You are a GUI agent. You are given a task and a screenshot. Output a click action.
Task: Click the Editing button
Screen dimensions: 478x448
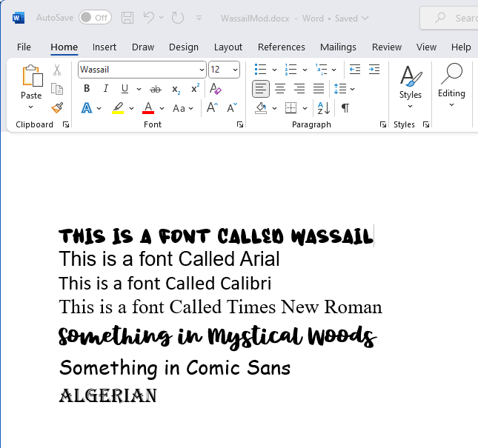[x=451, y=84]
